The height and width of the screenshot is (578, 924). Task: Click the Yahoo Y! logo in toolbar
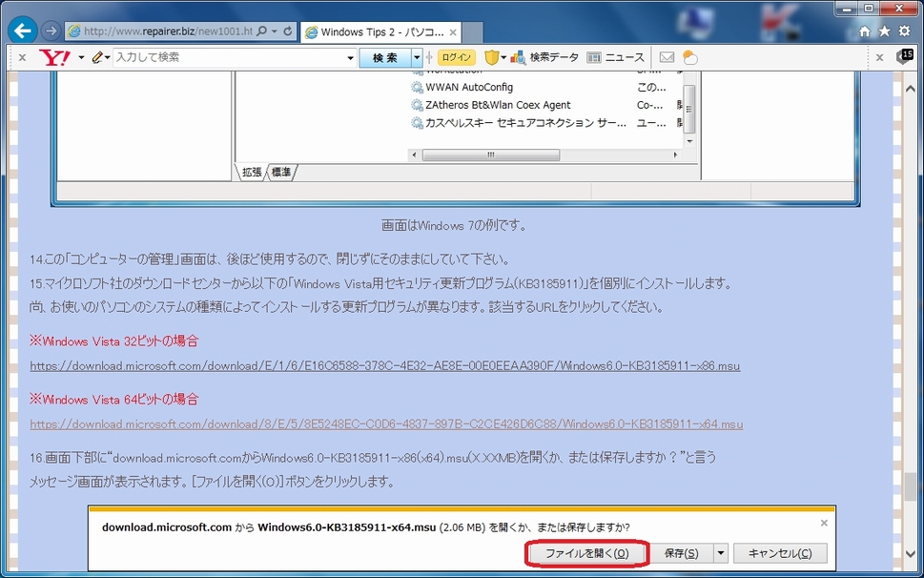(x=54, y=57)
